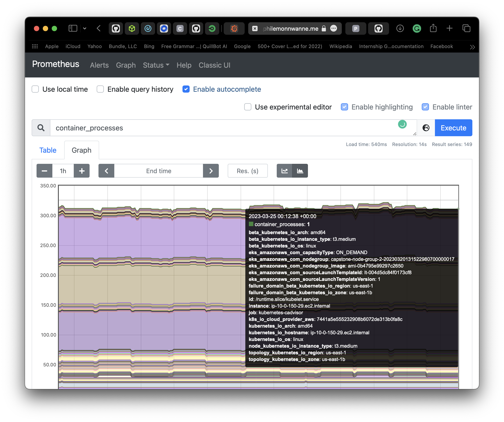Move end time forward
Screen dimensions: 504x422
pyautogui.click(x=211, y=171)
